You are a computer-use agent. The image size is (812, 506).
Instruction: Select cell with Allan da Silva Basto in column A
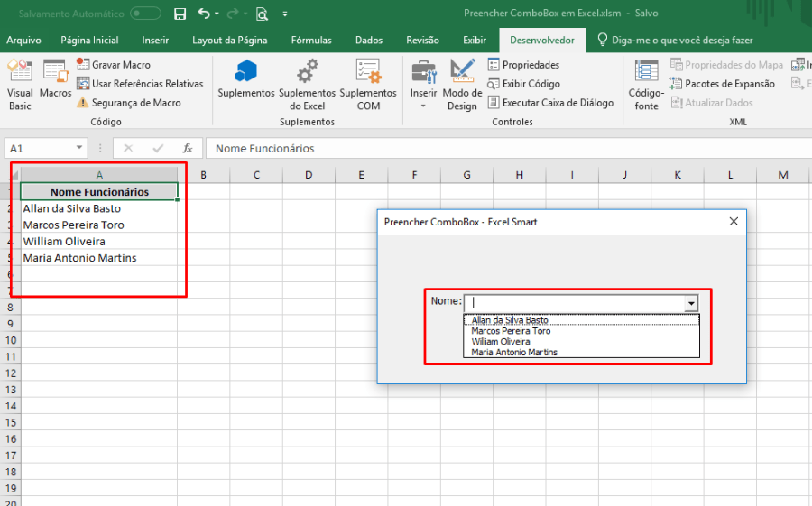tap(99, 208)
